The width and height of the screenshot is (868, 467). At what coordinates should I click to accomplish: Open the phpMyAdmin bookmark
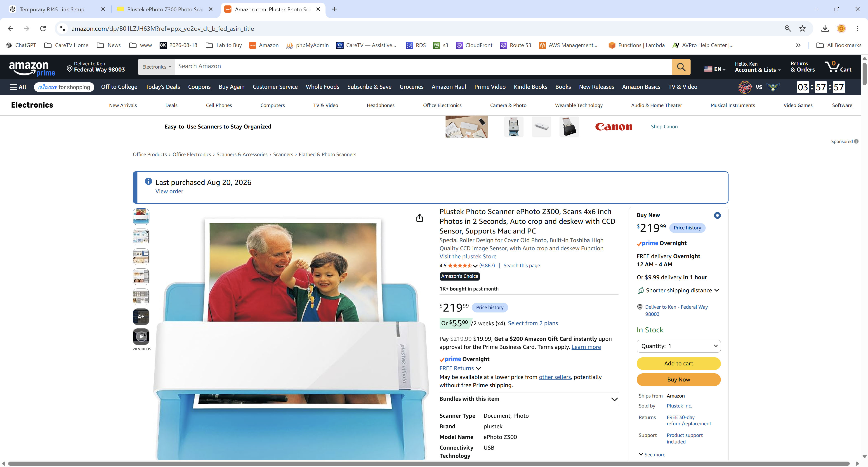click(x=307, y=45)
